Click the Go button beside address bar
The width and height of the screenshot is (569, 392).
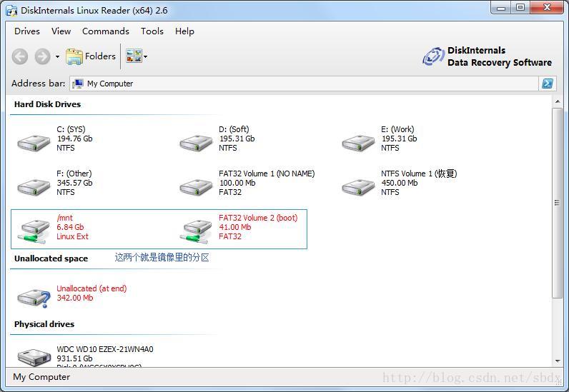(x=548, y=84)
